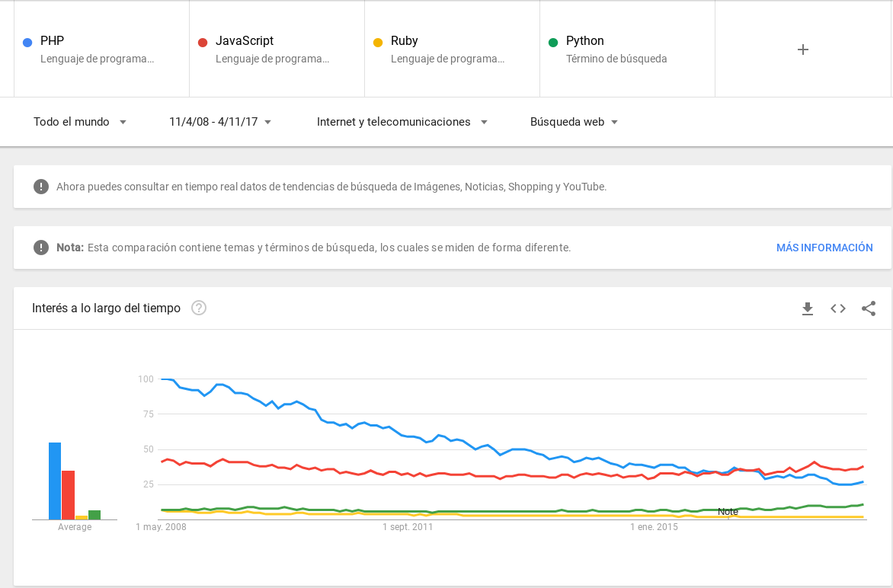
Task: Click the info icon on the tiempo real notice
Action: (41, 186)
